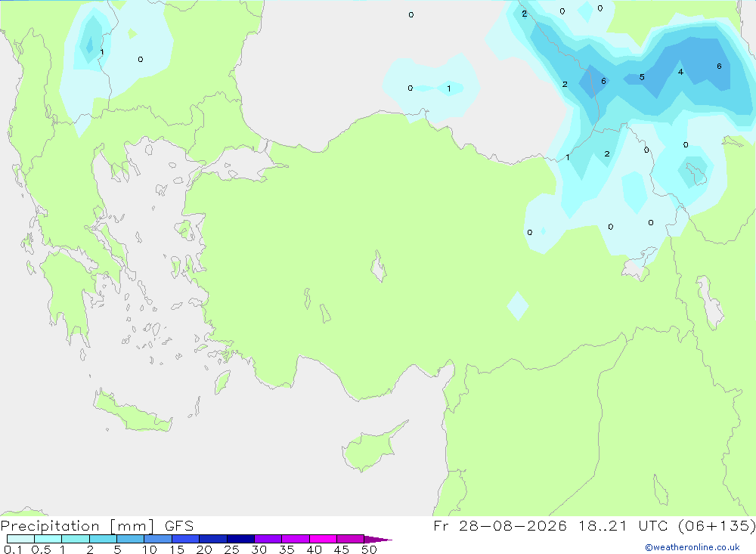Select the 0.1–0.5 mm legend swatch

coord(20,539)
